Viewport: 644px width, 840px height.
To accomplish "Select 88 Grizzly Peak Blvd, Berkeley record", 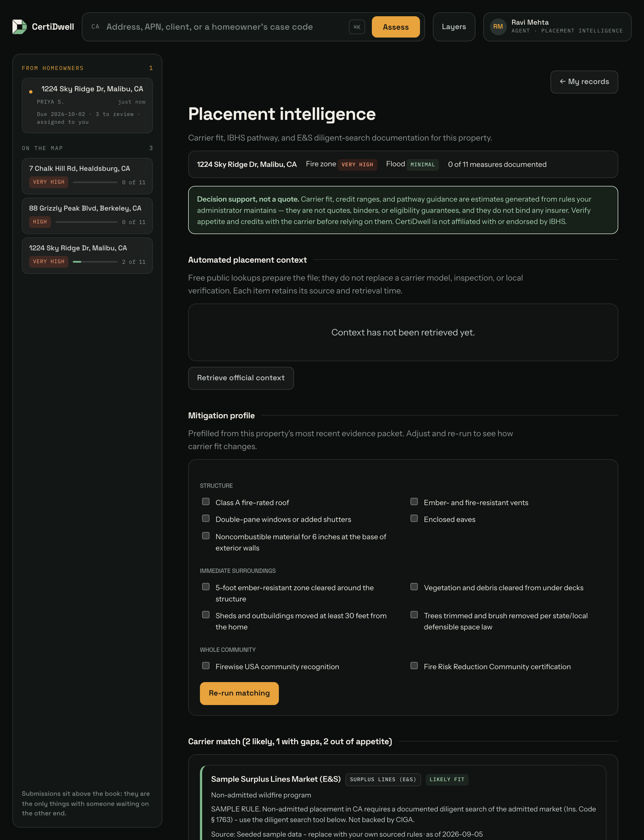I will click(87, 216).
